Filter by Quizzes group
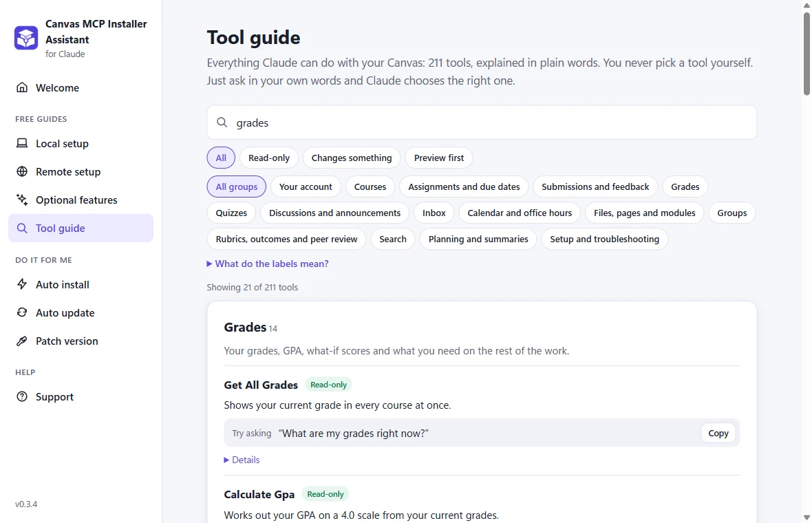Screen dimensions: 812x523 click(231, 213)
